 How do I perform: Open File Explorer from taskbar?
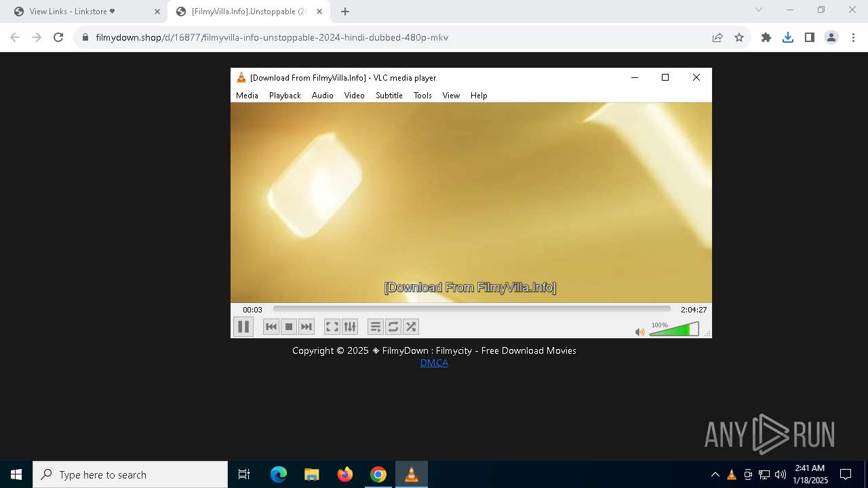pos(311,474)
